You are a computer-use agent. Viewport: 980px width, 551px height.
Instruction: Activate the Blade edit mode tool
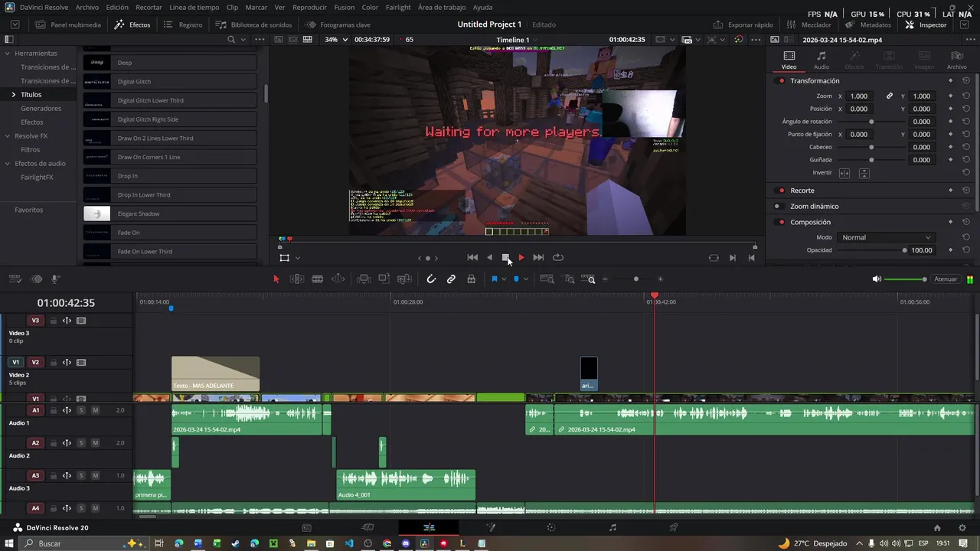point(317,279)
